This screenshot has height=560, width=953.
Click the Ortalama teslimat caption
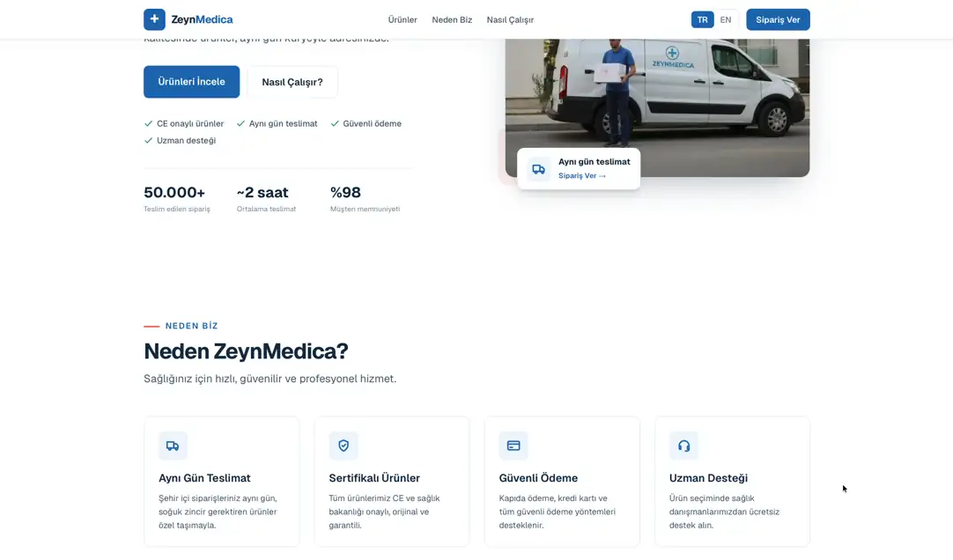point(266,209)
